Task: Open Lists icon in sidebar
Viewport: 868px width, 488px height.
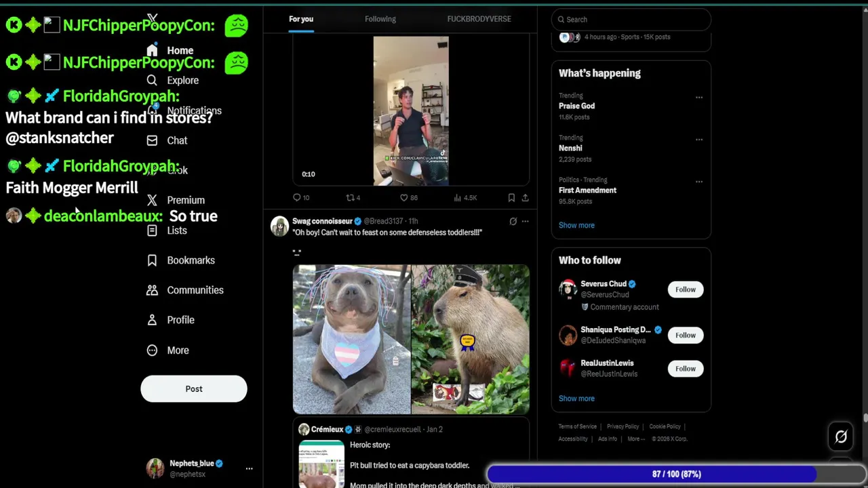Action: pos(152,230)
